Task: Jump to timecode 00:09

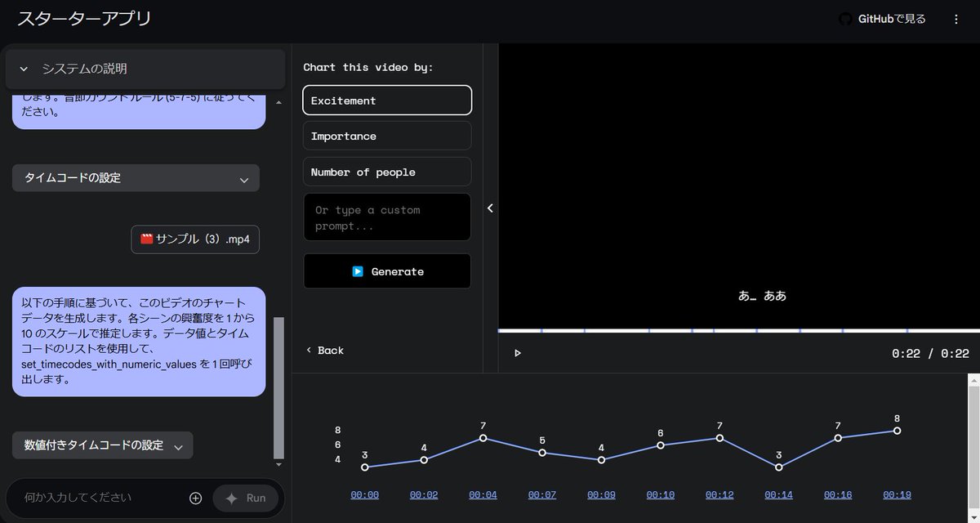Action: click(x=601, y=494)
